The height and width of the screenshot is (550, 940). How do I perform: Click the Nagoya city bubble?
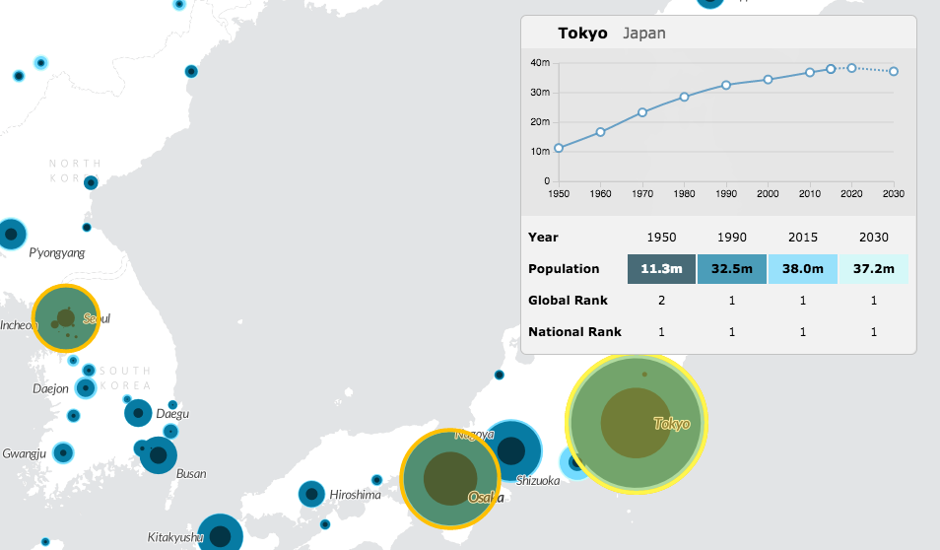pos(511,450)
